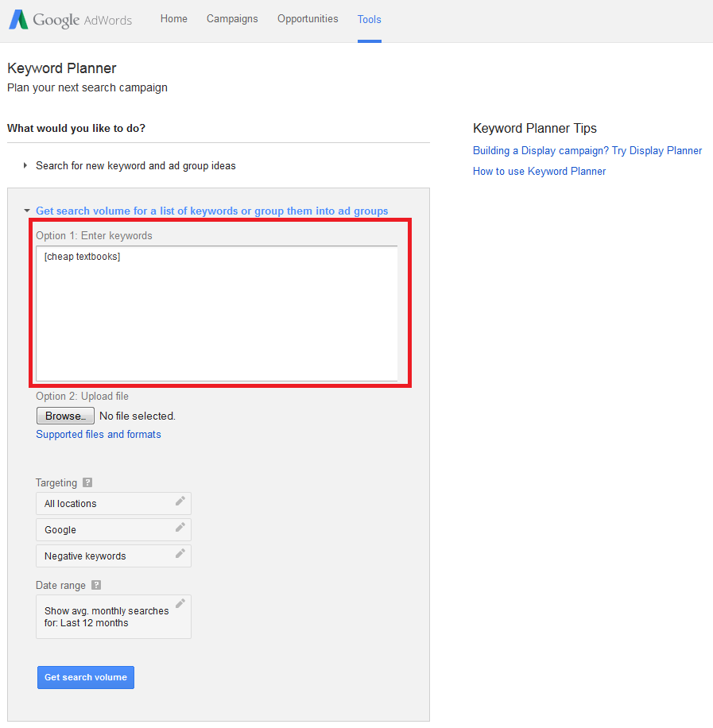713x728 pixels.
Task: Click 'Try Display Planner' link
Action: click(657, 150)
